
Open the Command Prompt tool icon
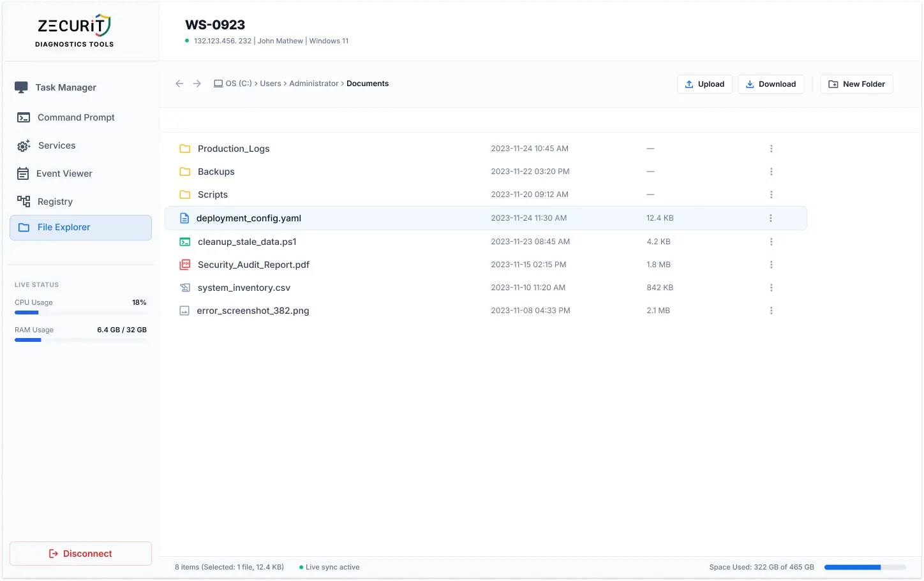pyautogui.click(x=23, y=117)
